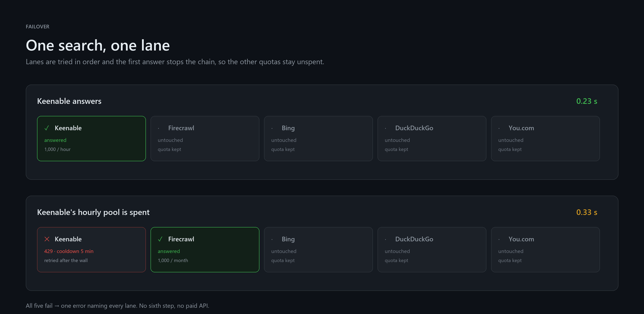This screenshot has width=644, height=314.
Task: Click the '1,000 / hour' quota text
Action: tap(58, 149)
